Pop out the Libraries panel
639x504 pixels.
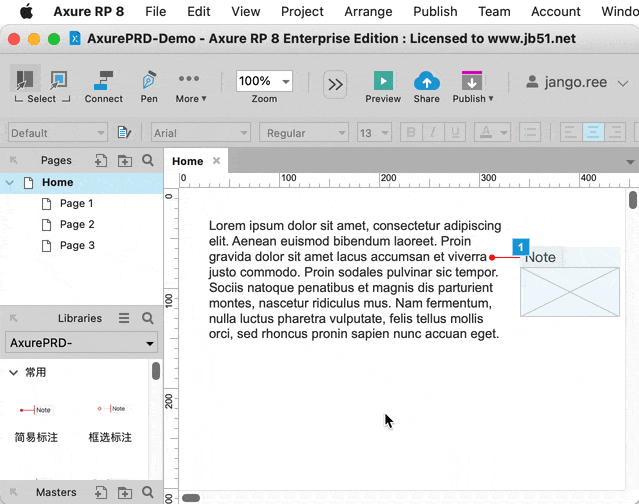[13, 318]
